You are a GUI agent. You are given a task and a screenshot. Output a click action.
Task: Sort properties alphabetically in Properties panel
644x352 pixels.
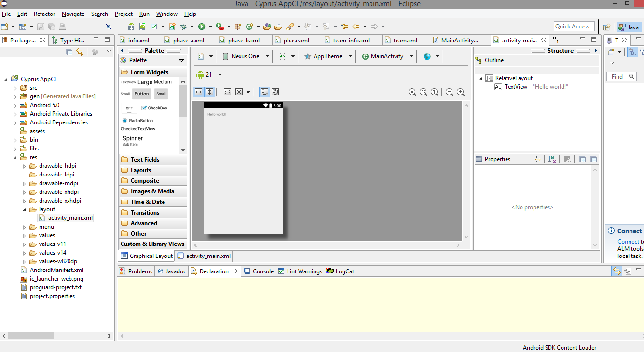pos(553,159)
